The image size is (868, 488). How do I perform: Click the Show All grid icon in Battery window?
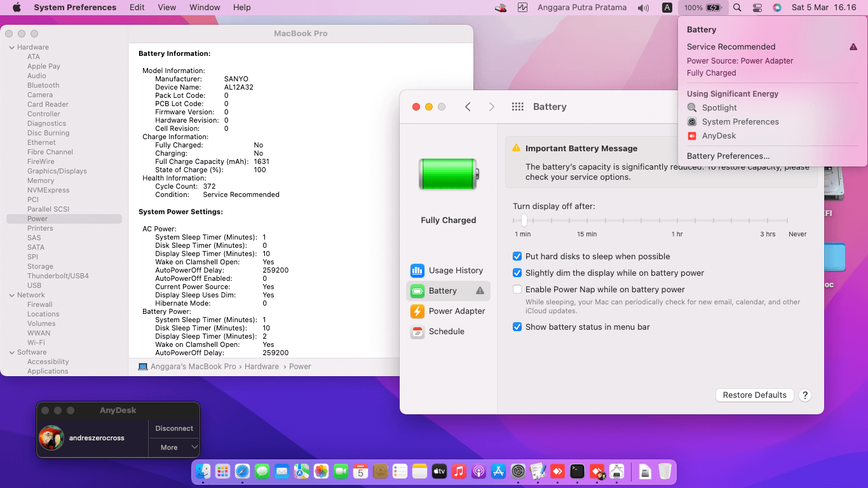pos(517,107)
